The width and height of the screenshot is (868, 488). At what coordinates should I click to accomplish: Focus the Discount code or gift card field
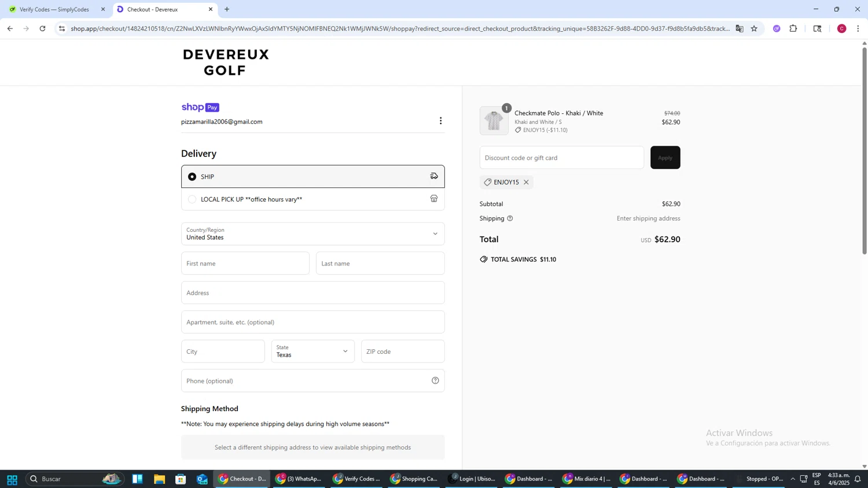point(561,158)
